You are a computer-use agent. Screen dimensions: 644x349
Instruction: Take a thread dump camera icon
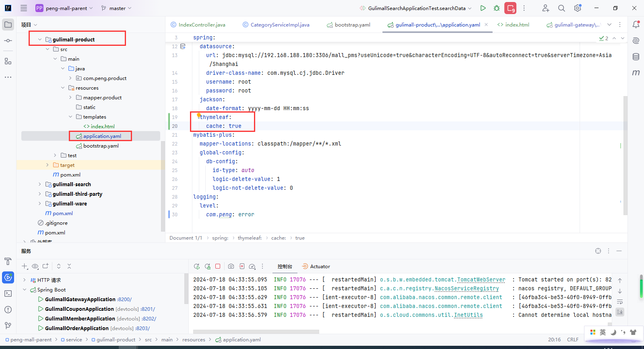point(231,266)
